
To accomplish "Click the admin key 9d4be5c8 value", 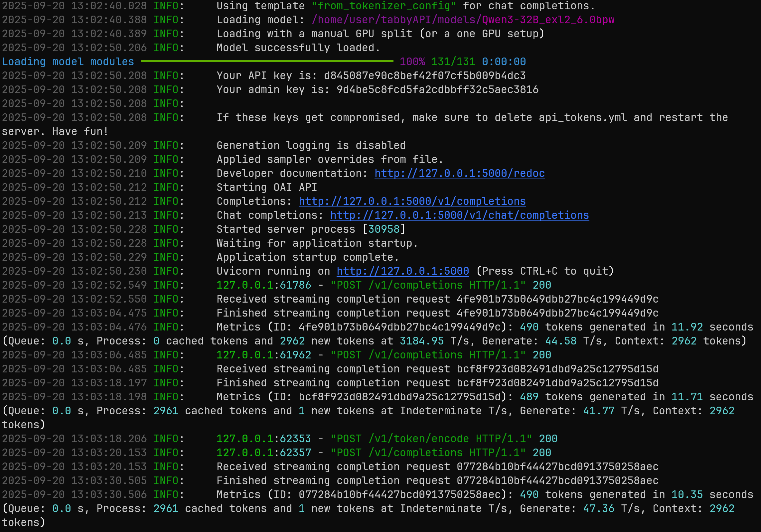I will [437, 90].
